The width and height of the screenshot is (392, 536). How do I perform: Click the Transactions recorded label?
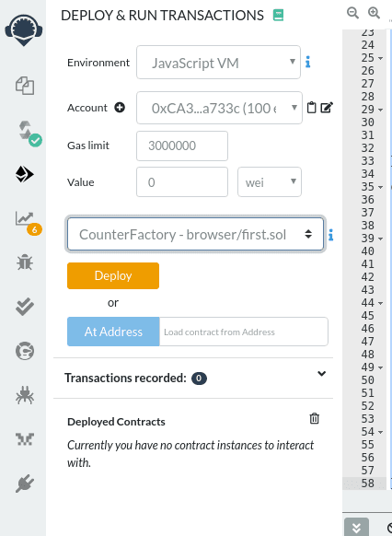pos(125,379)
